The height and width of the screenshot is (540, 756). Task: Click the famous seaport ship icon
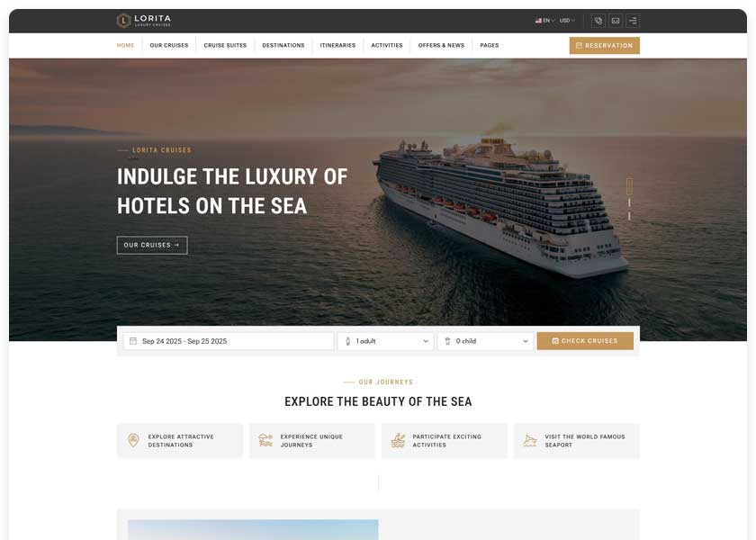click(x=530, y=440)
